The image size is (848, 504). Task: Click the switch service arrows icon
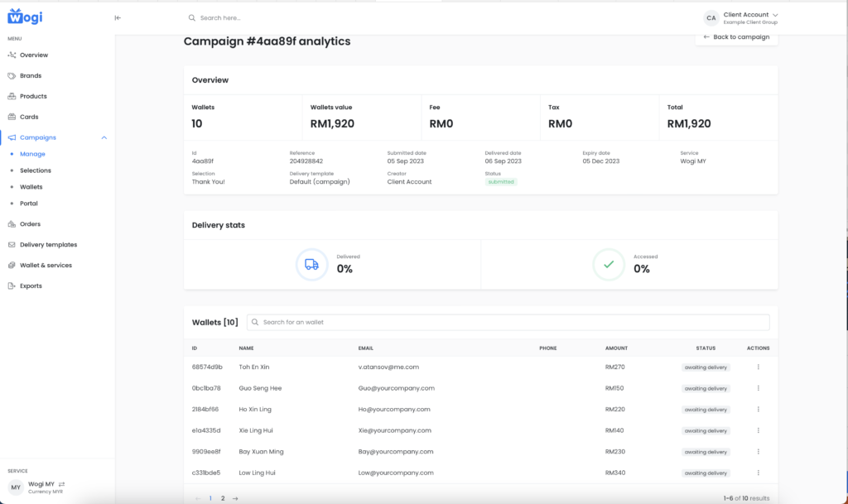(61, 483)
